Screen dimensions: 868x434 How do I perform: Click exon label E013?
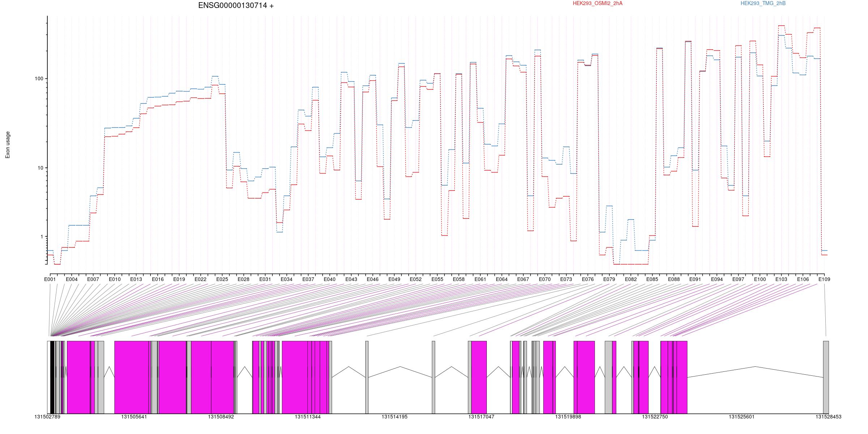136,279
